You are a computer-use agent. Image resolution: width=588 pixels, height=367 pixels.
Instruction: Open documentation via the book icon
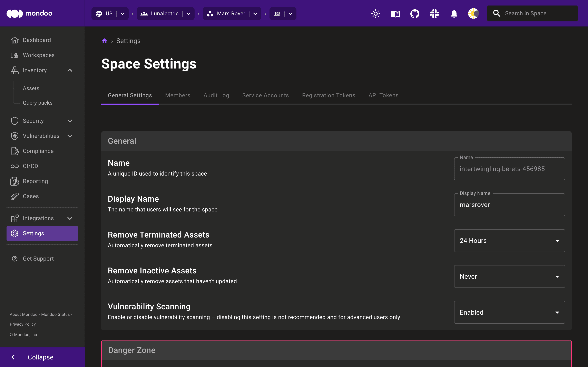(395, 14)
